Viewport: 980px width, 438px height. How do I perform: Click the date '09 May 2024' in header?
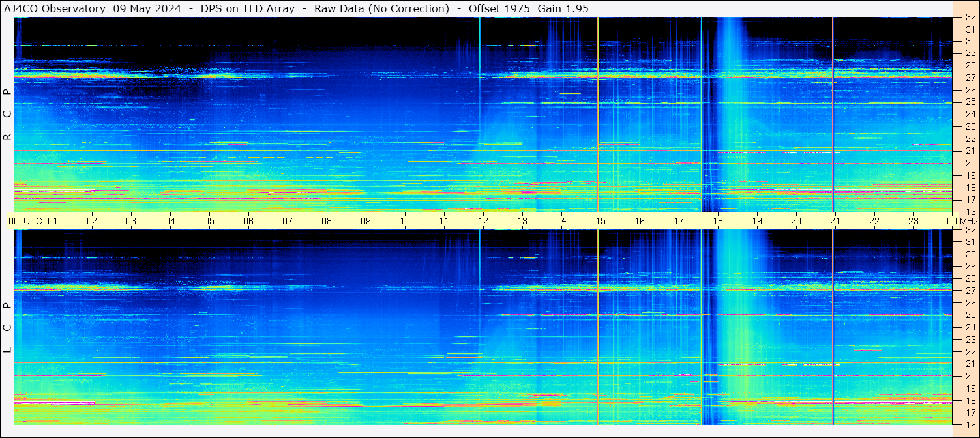click(149, 8)
